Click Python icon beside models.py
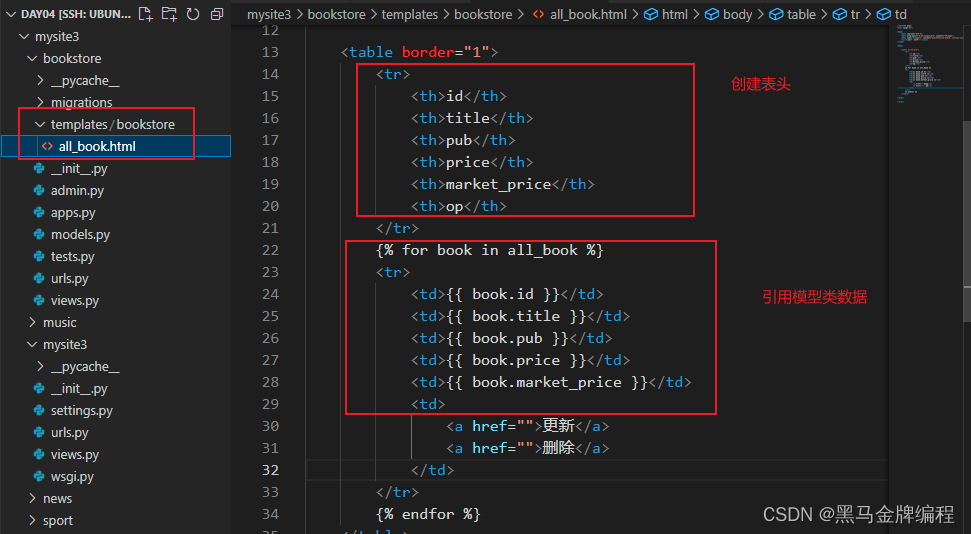971x534 pixels. (39, 234)
